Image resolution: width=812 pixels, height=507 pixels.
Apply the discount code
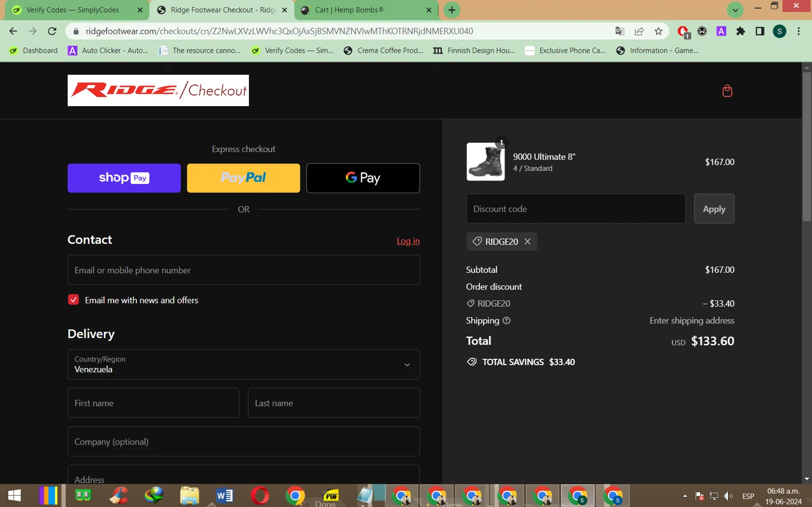point(714,209)
